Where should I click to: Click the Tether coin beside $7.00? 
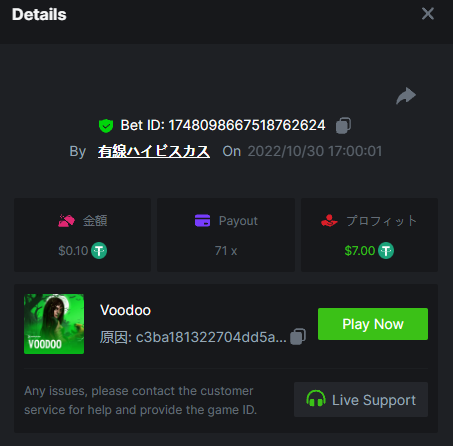[386, 251]
